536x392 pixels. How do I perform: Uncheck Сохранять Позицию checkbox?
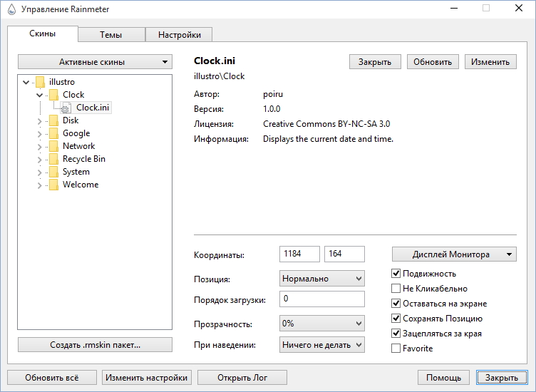coord(396,319)
